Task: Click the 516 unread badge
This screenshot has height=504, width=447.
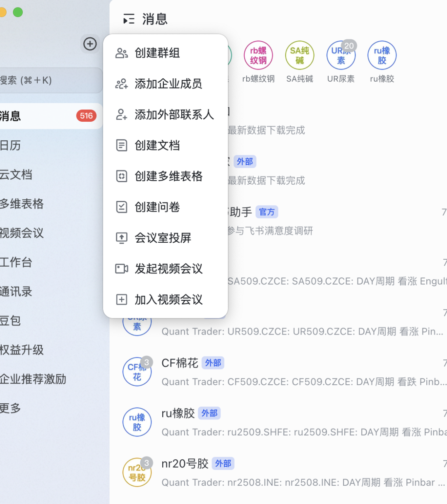Action: pos(86,116)
